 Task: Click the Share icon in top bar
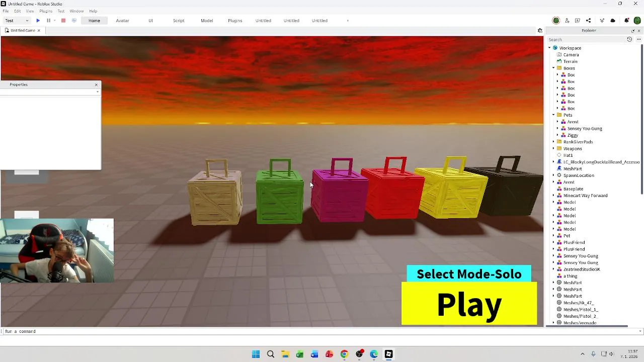click(588, 21)
